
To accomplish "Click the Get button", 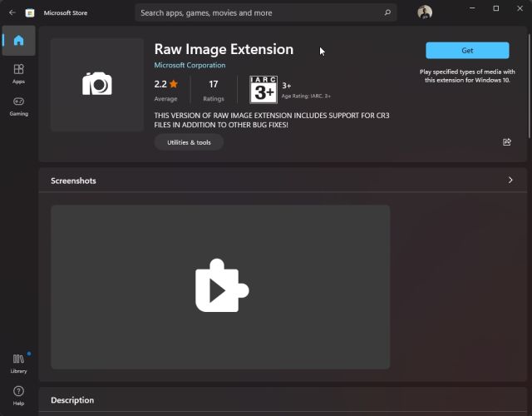I will tap(467, 51).
